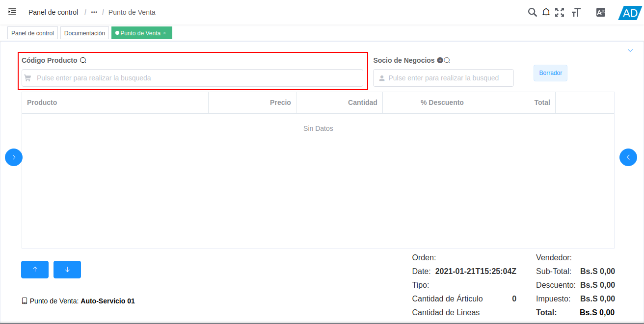The width and height of the screenshot is (644, 324).
Task: Focus the Socio de Negocios search field
Action: [443, 78]
